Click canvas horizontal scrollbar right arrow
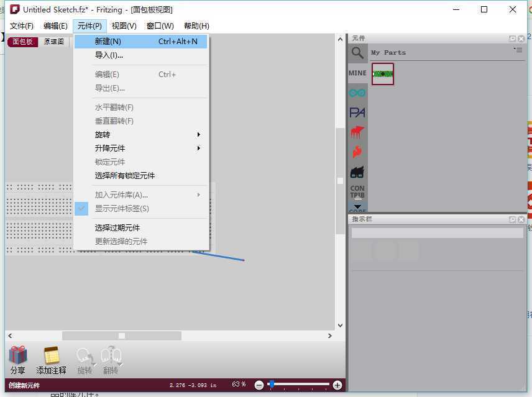This screenshot has width=532, height=397. click(x=330, y=336)
